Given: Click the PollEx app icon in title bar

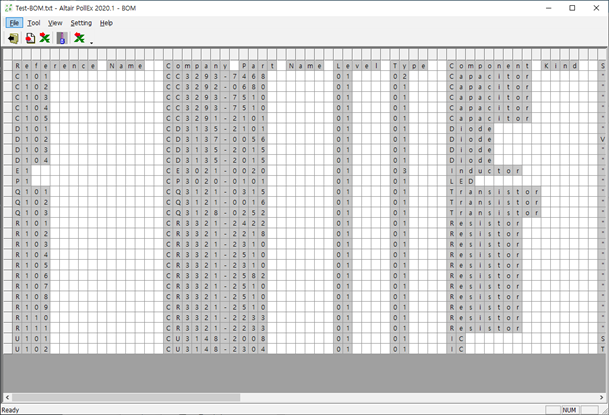Looking at the screenshot, I should [8, 8].
